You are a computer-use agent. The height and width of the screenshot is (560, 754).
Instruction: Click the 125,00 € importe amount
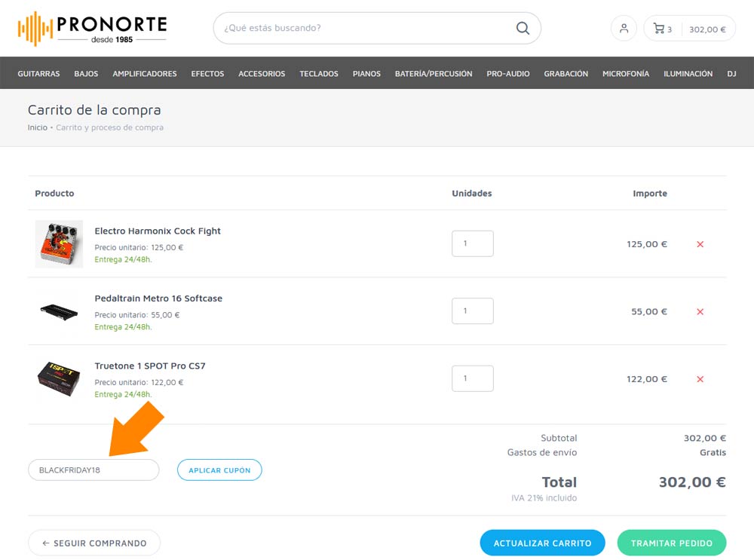tap(647, 244)
